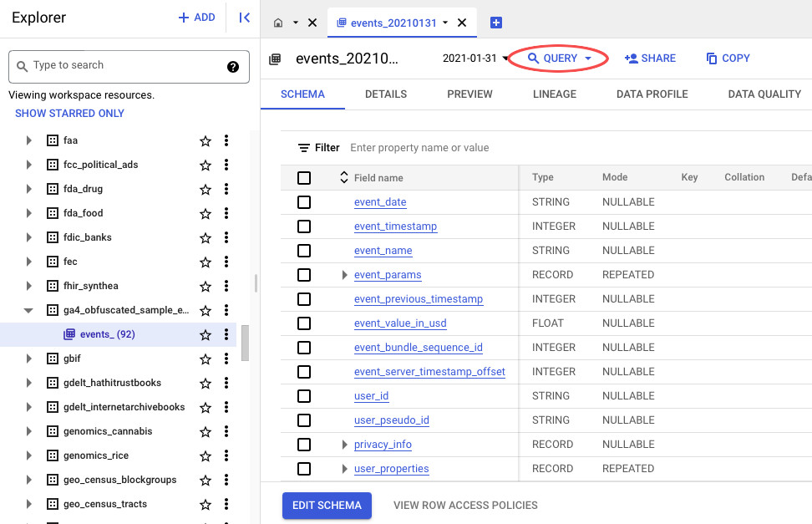This screenshot has width=812, height=524.
Task: Expand the event_params record
Action: (344, 275)
